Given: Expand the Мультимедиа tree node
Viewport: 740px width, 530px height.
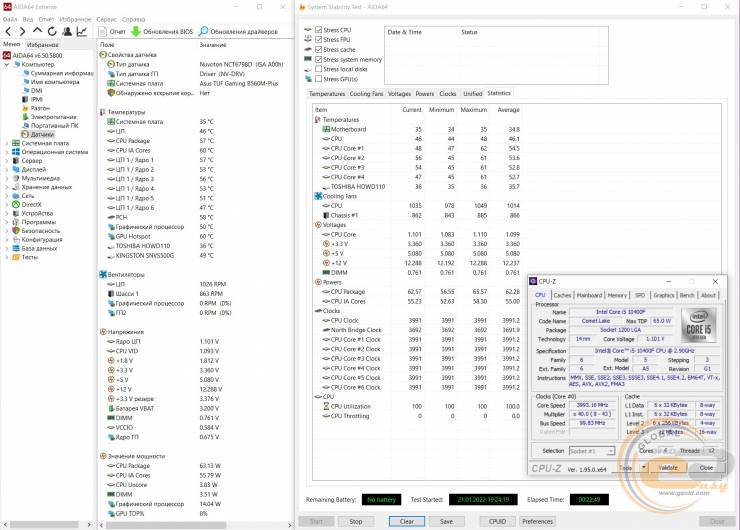Looking at the screenshot, I should pos(7,178).
